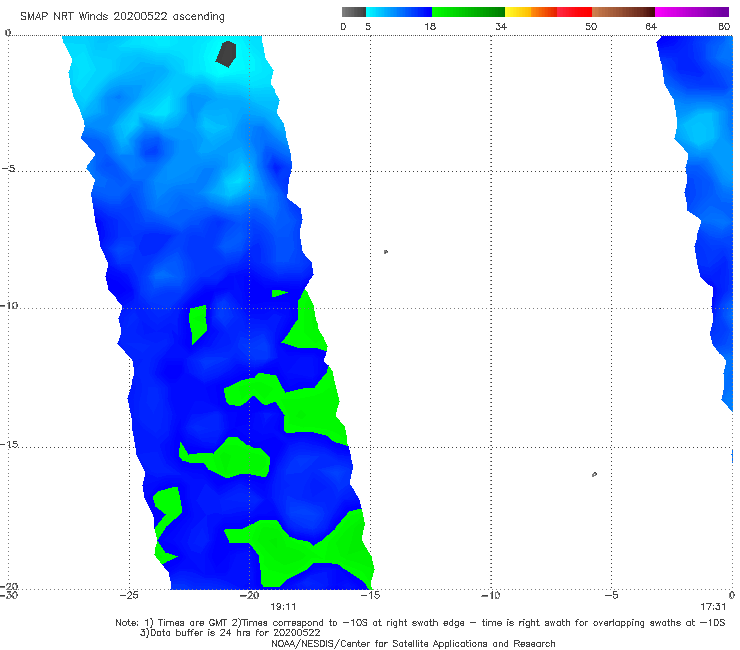Click the dark gray low-wind patch near equator
Screen dimensions: 740x650
click(x=226, y=54)
